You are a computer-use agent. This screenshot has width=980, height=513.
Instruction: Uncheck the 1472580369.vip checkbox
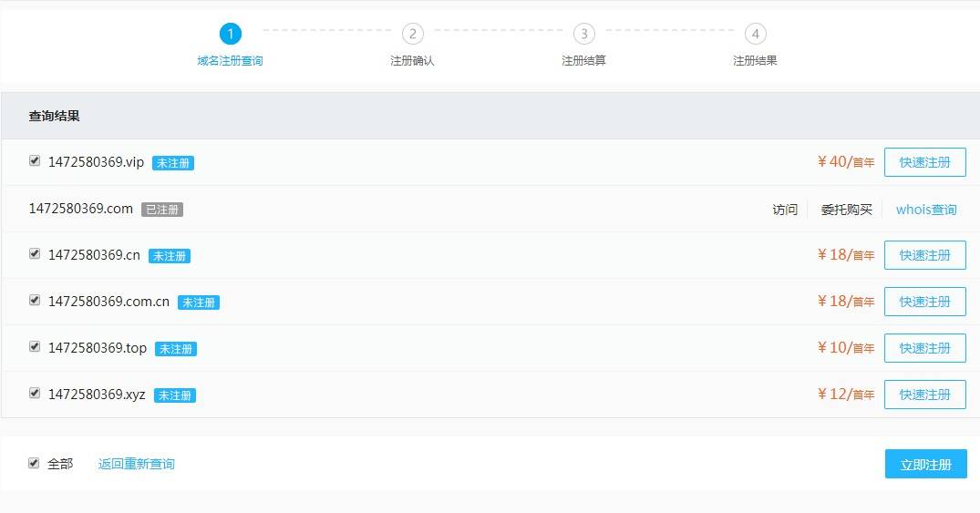35,161
